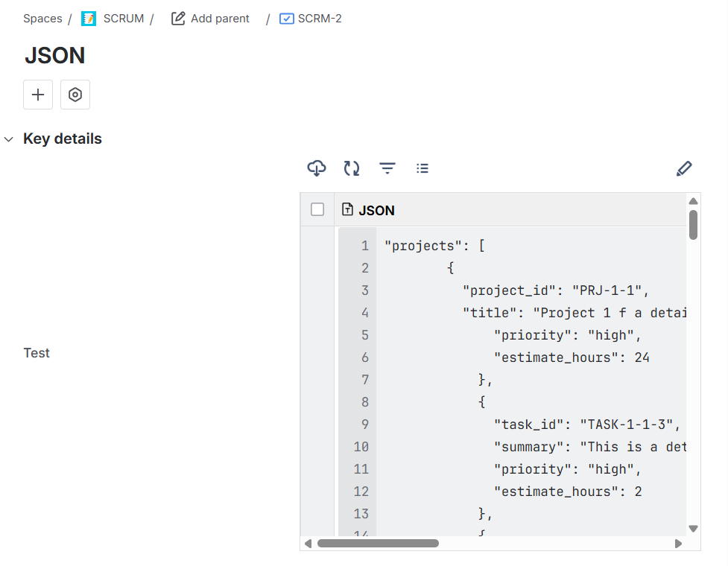The width and height of the screenshot is (728, 566).
Task: Click the pencil edit icon
Action: click(684, 168)
